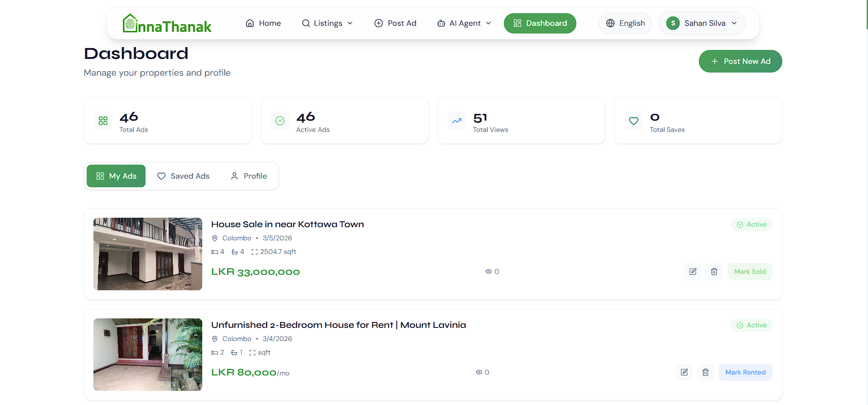
Task: Mark the Kottawa Town house as Sold
Action: [x=750, y=271]
